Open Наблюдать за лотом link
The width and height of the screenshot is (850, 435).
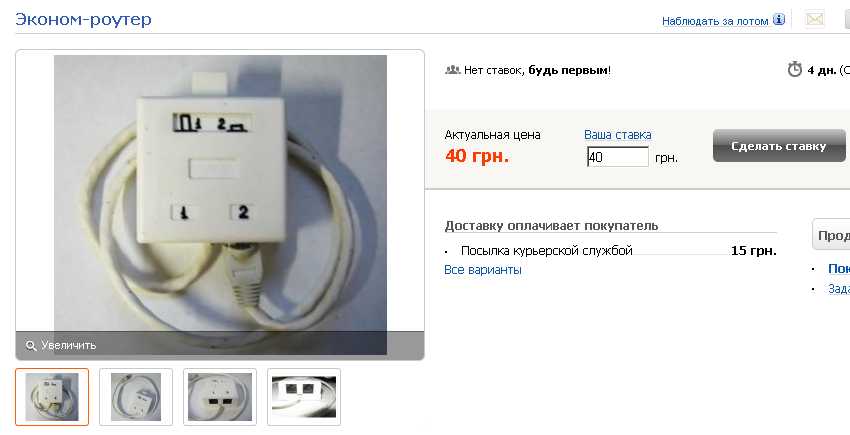pos(715,21)
